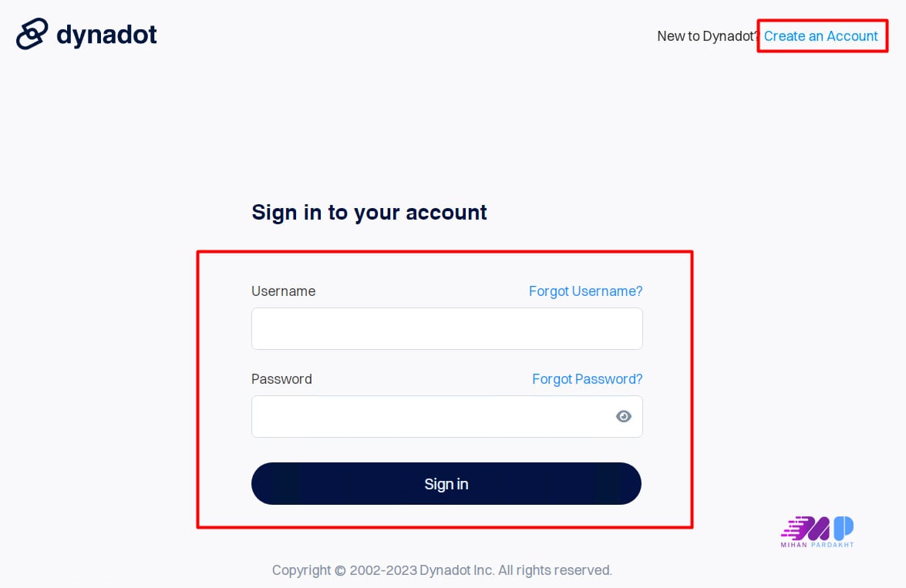Click the "Sign in to your account" heading

(369, 213)
